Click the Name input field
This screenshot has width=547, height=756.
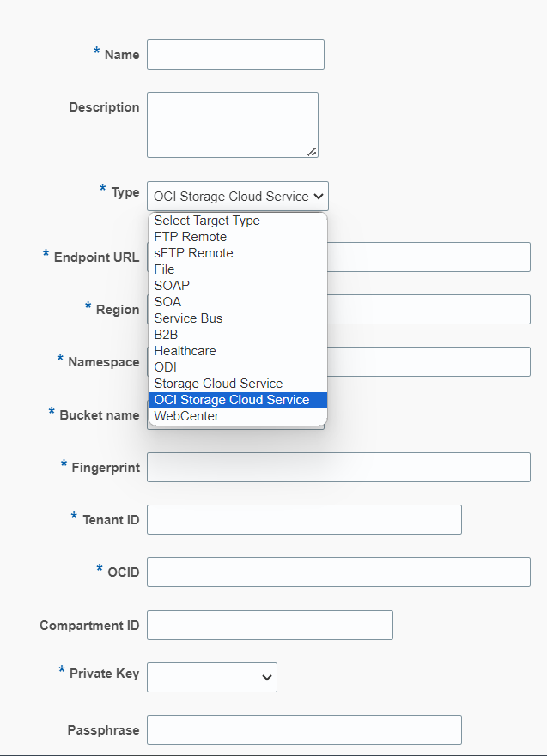point(235,54)
